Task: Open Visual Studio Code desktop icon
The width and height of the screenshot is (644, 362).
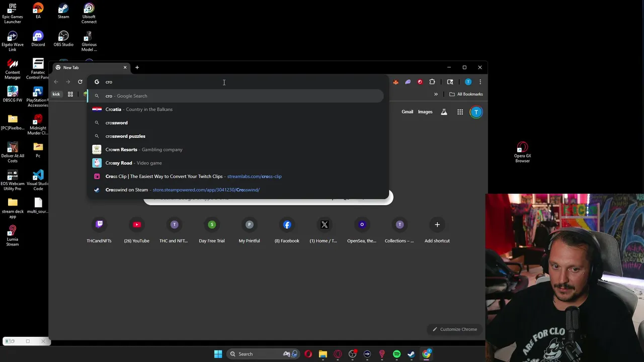Action: [38, 179]
